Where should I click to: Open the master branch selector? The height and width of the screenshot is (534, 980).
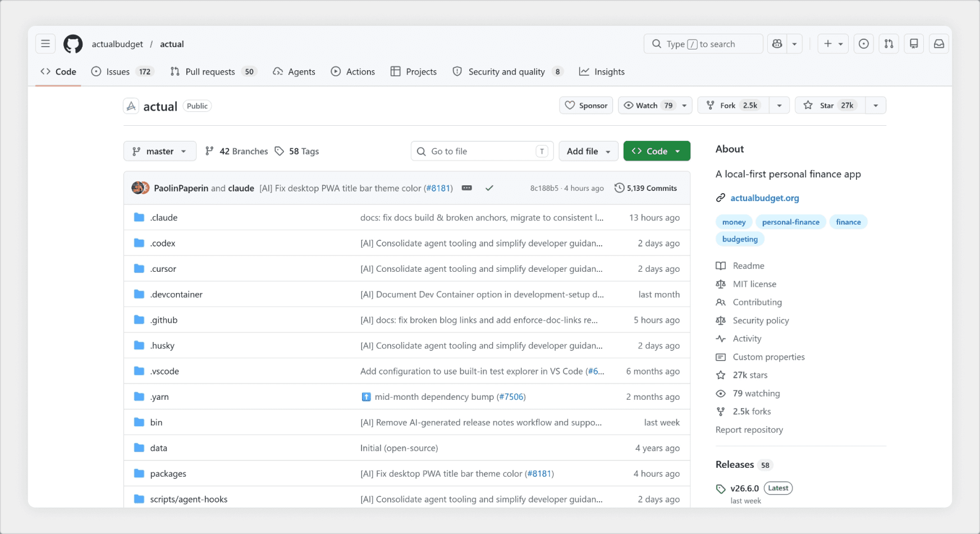(x=160, y=151)
